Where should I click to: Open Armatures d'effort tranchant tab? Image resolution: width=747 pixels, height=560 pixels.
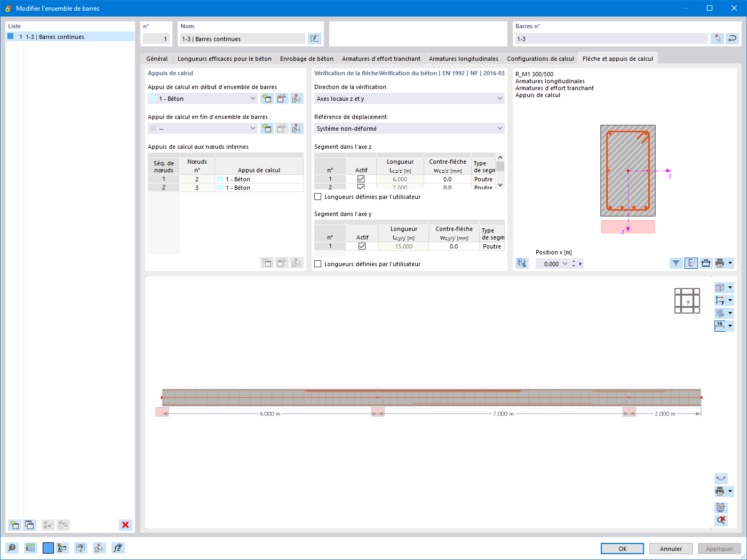click(x=381, y=59)
